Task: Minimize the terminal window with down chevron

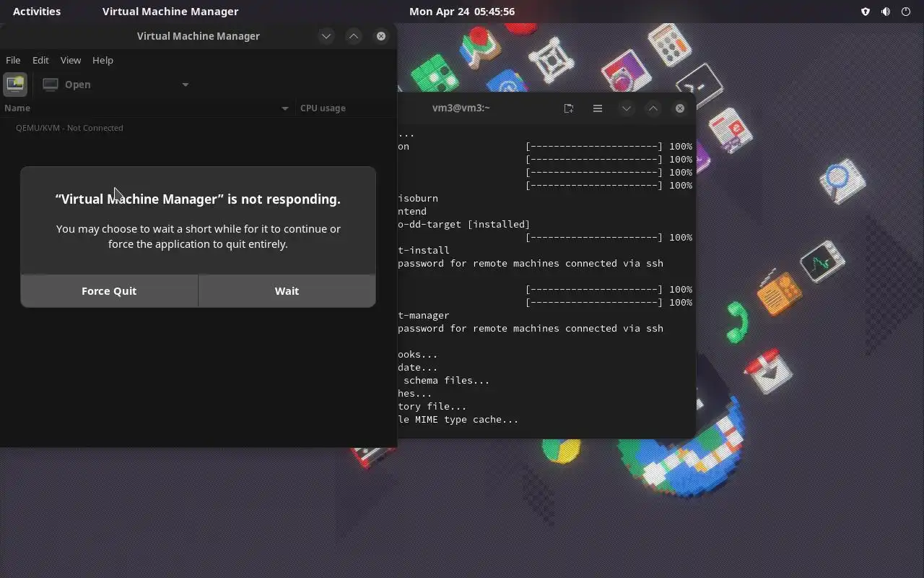Action: click(627, 108)
